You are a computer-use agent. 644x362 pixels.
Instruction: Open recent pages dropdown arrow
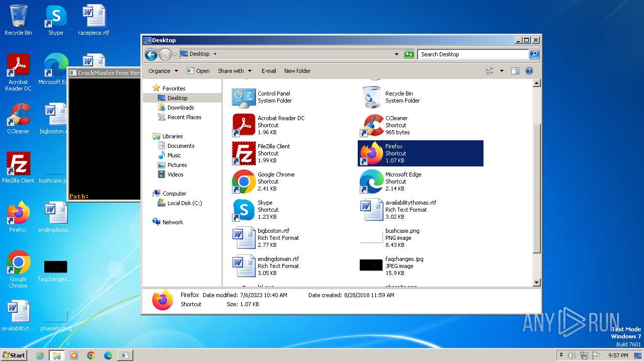coord(175,54)
